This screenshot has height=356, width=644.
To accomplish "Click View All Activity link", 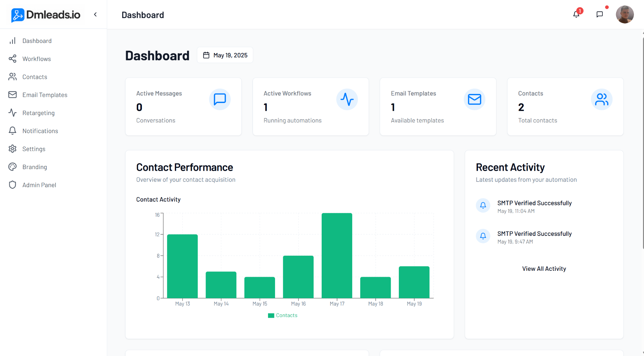I will click(x=544, y=268).
